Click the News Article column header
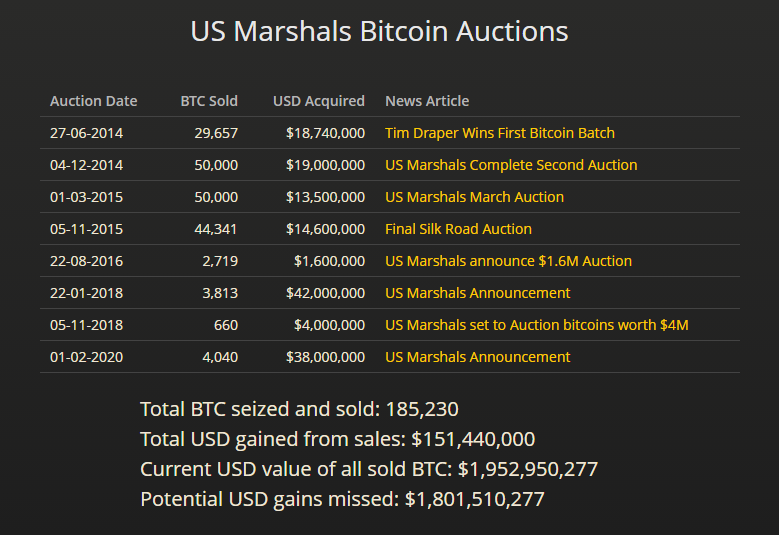Viewport: 779px width, 535px height. point(427,101)
